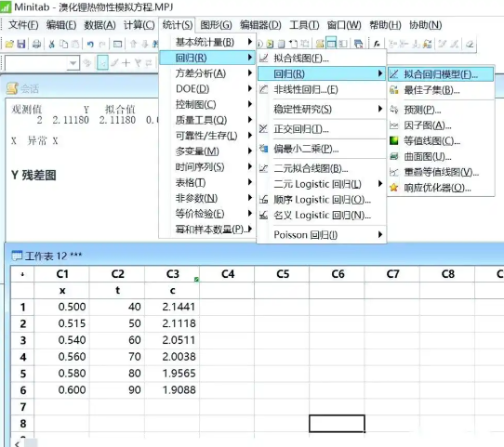Open the toolbar combo box dropdown arrow

tap(73, 63)
